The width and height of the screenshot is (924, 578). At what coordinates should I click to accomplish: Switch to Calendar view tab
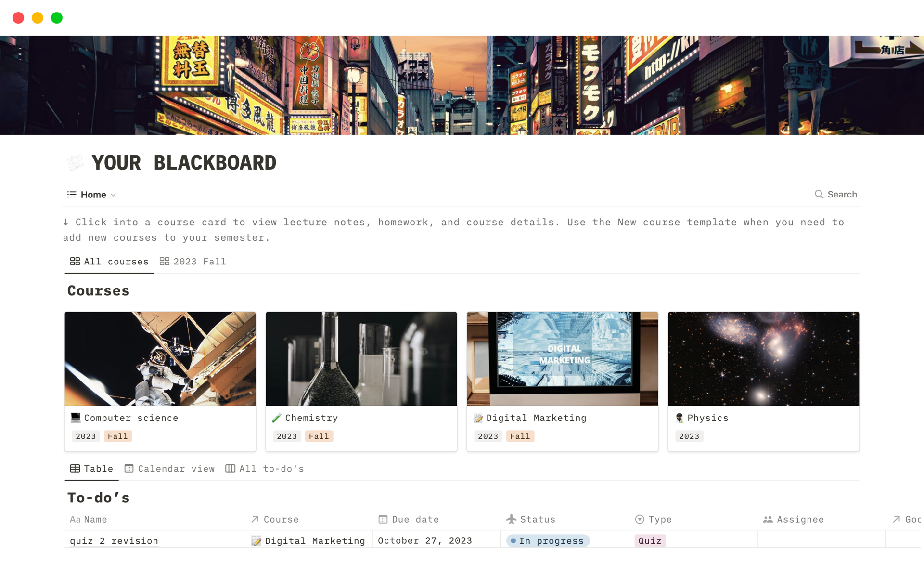tap(170, 469)
